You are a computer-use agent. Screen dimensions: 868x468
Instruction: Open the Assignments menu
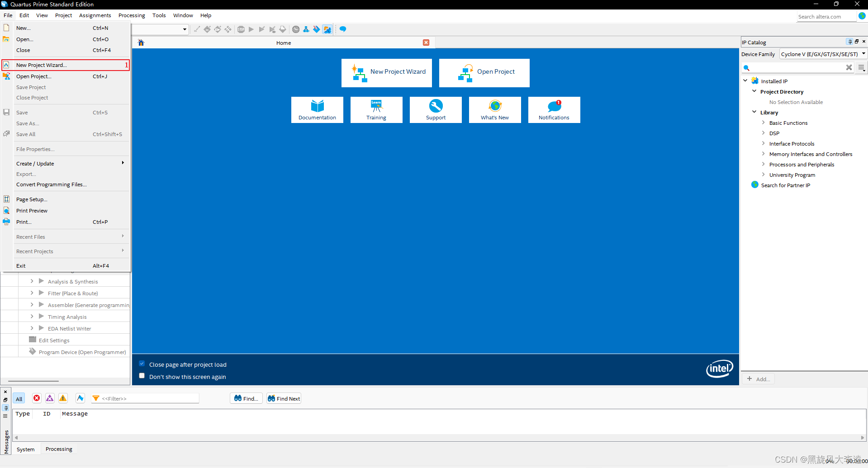(x=95, y=15)
